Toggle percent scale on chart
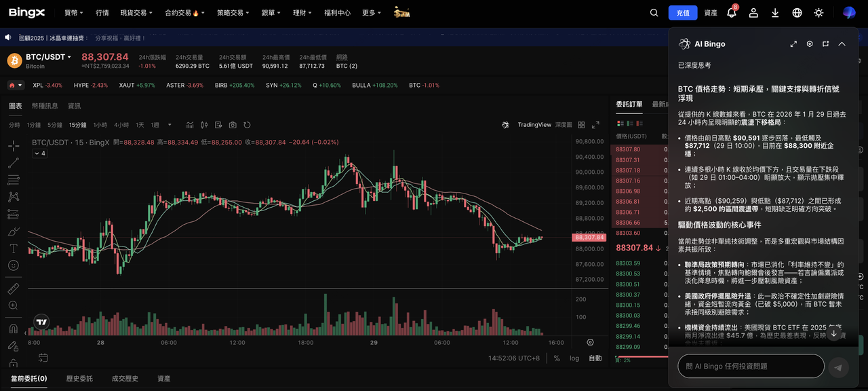This screenshot has height=391, width=868. (557, 358)
